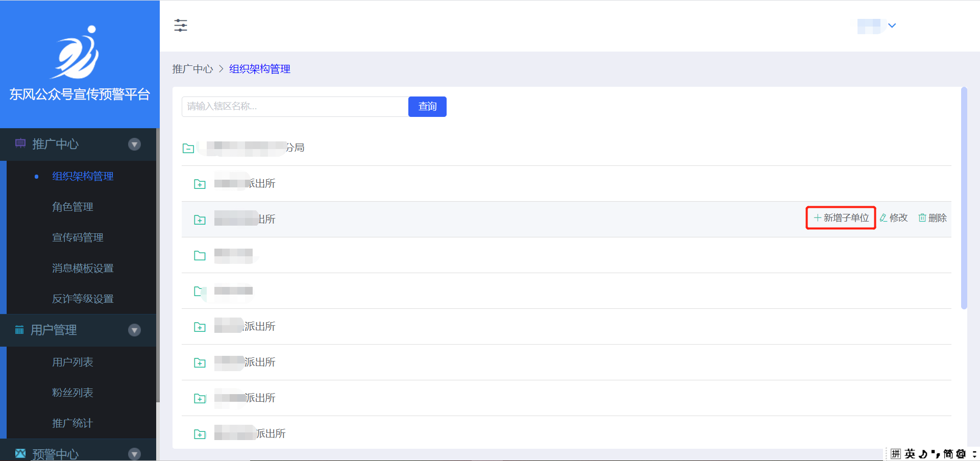Click the 用户管理 calendar icon
The width and height of the screenshot is (980, 461).
click(x=19, y=330)
